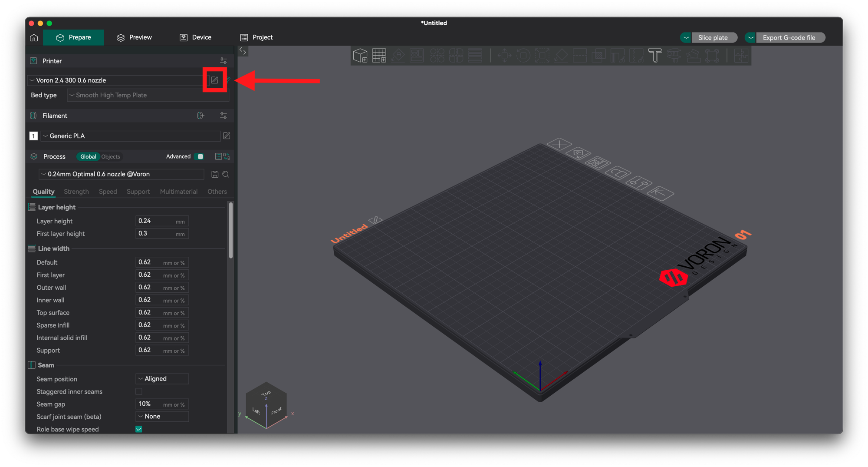Open the Strength settings tab

(x=76, y=192)
